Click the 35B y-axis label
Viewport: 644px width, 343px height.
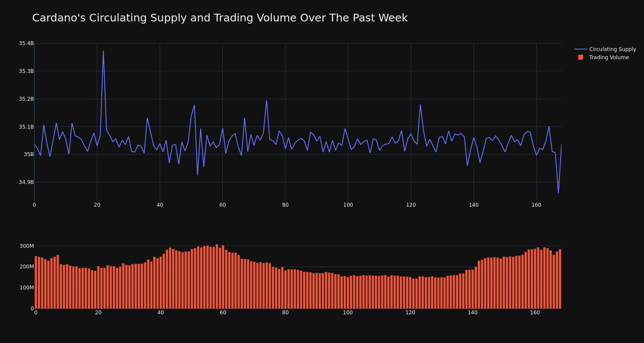(x=28, y=154)
